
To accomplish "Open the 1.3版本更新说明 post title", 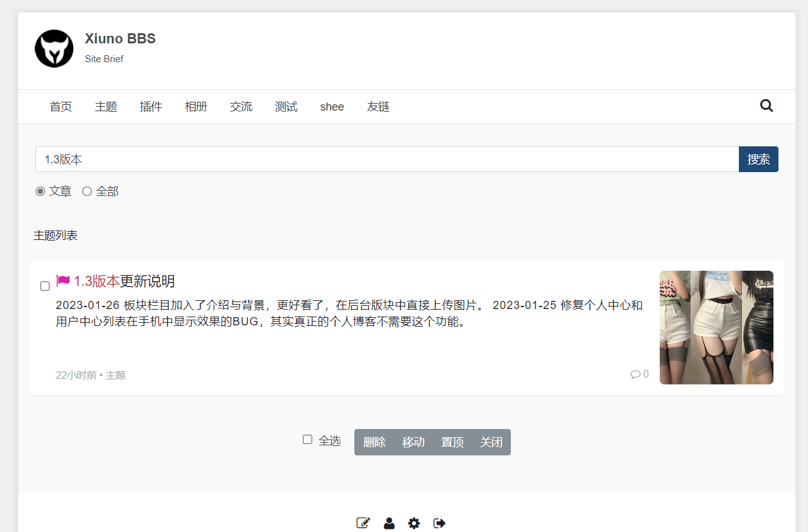I will 124,281.
